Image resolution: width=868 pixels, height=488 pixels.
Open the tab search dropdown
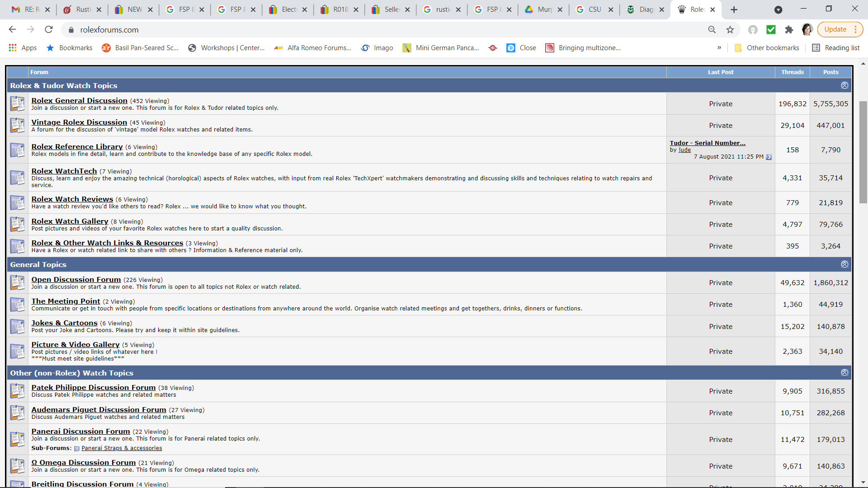778,9
